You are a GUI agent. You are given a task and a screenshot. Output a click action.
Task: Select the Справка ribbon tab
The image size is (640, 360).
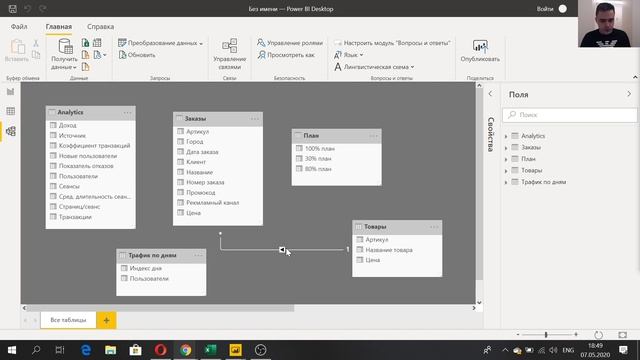pyautogui.click(x=100, y=27)
